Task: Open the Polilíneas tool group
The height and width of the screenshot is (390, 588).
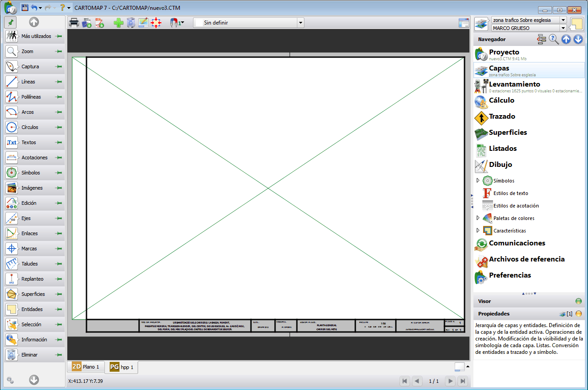Action: click(x=30, y=97)
